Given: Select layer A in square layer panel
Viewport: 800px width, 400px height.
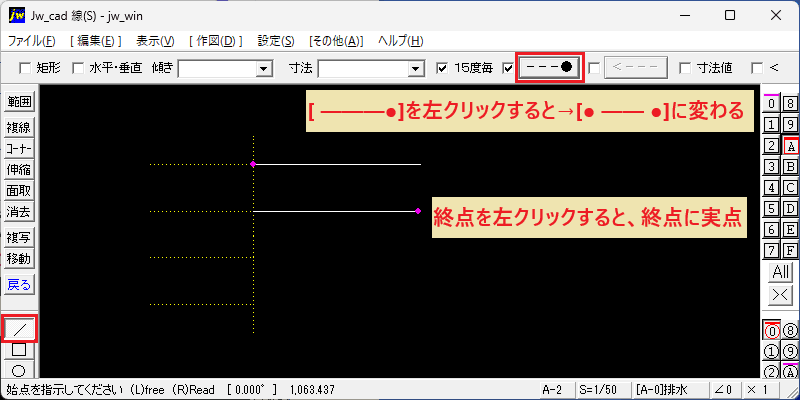Looking at the screenshot, I should pos(790,146).
